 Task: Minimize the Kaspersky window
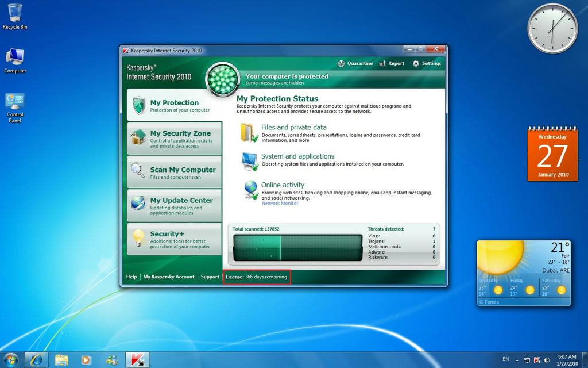point(409,49)
